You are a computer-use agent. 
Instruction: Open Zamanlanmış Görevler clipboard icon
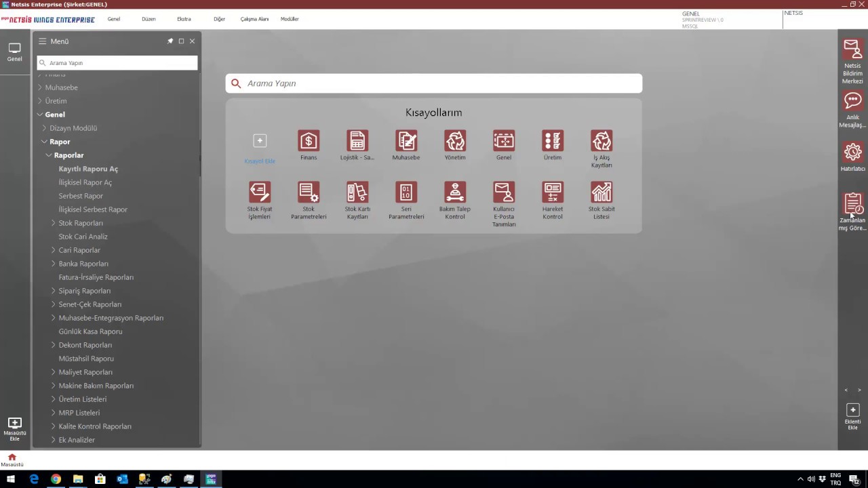click(852, 204)
